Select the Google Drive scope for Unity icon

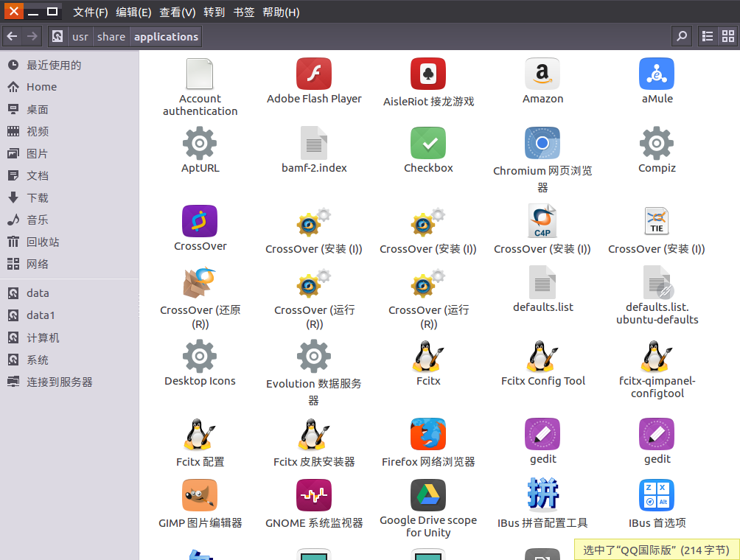click(428, 495)
